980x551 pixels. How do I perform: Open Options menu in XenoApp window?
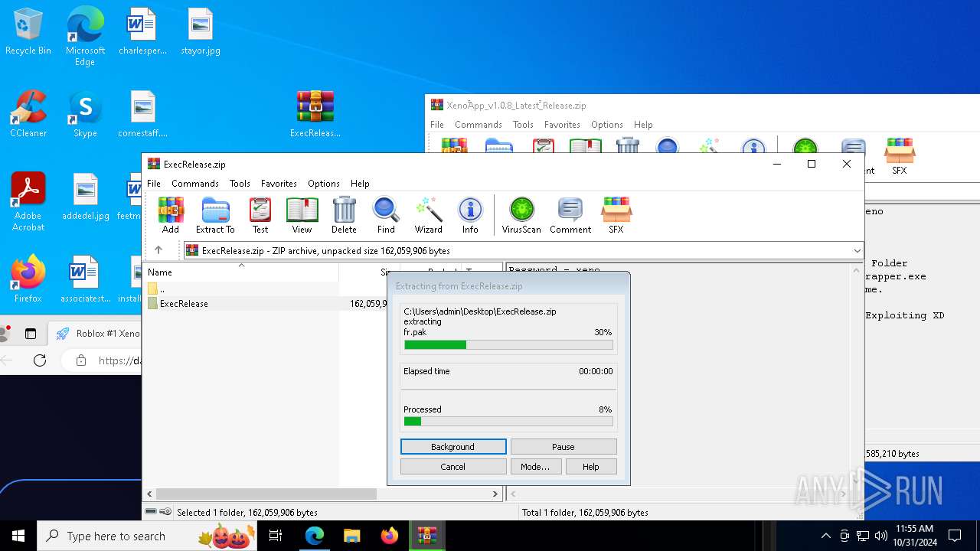point(607,125)
